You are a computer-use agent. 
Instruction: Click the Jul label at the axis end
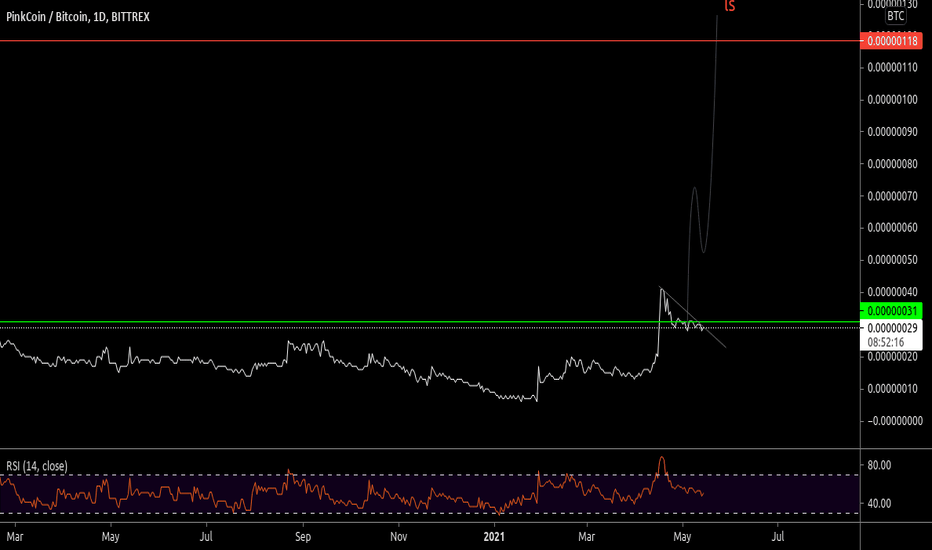777,536
